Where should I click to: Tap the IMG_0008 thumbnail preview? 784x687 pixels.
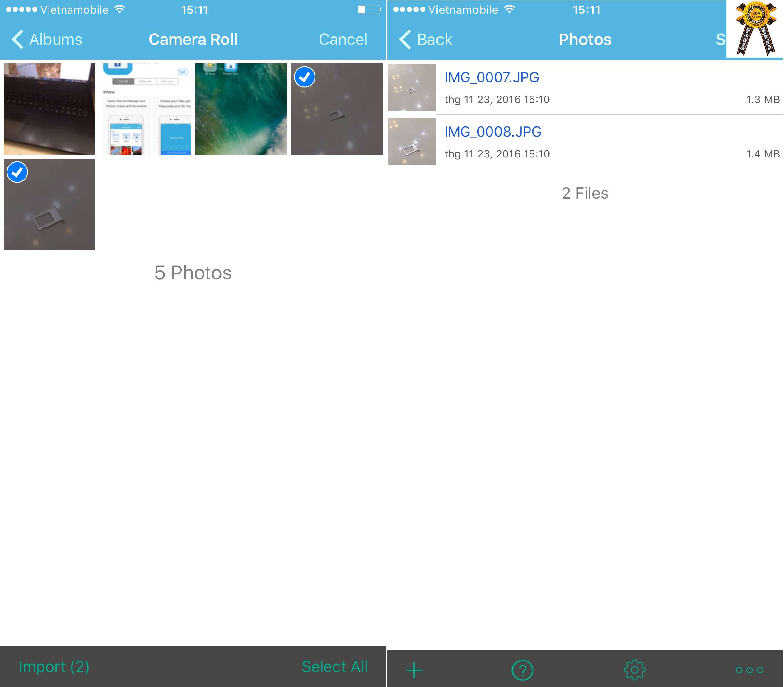411,142
